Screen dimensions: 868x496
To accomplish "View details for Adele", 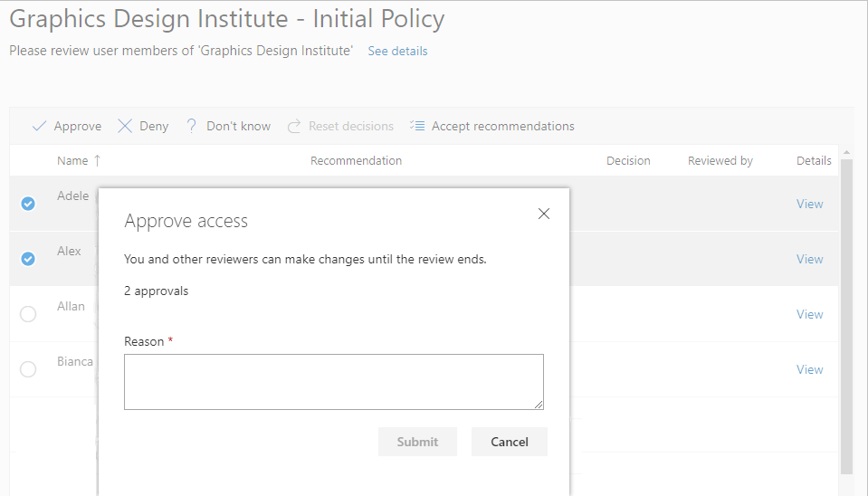I will tap(809, 205).
